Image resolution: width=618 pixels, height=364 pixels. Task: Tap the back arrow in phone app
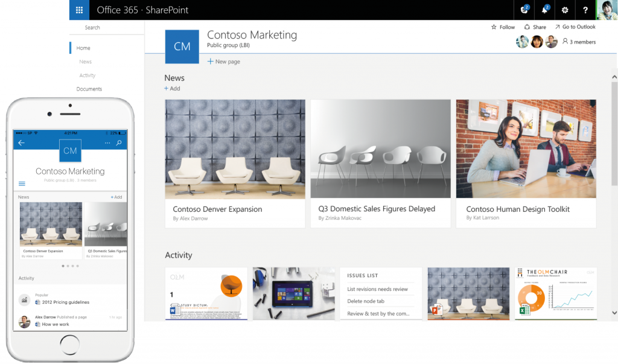pyautogui.click(x=21, y=142)
